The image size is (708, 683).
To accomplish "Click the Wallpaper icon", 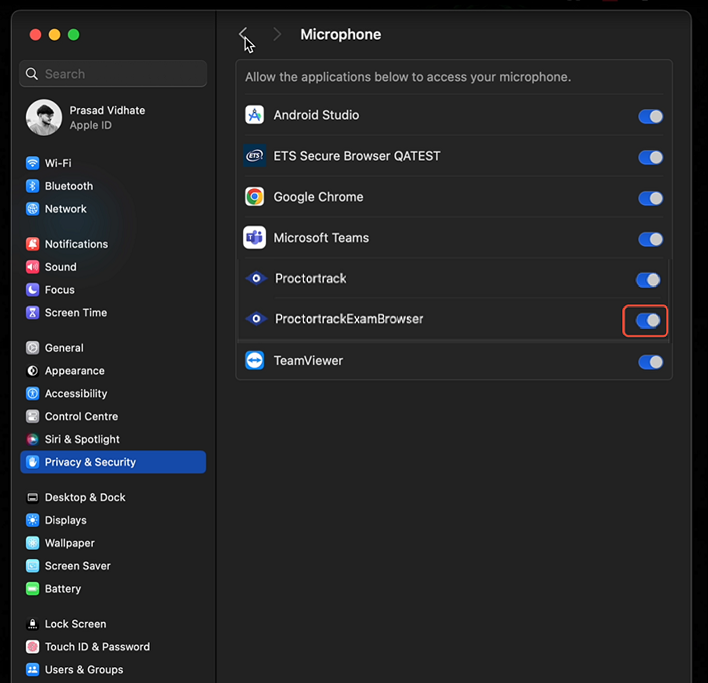I will [x=33, y=543].
